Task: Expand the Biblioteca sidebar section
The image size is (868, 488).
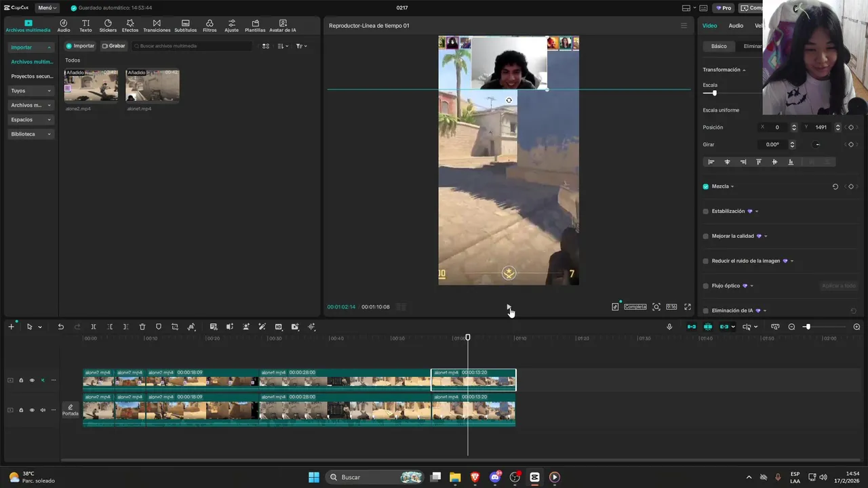Action: 31,134
